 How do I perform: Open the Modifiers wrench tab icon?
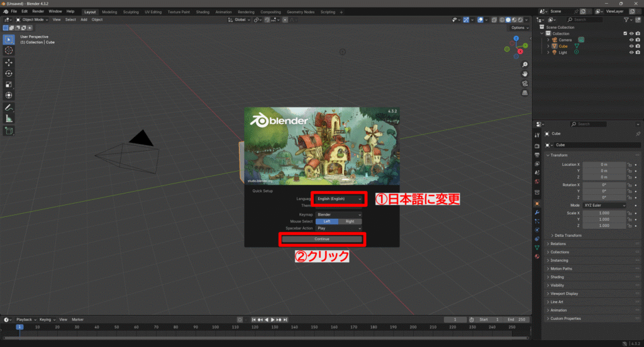tap(537, 212)
